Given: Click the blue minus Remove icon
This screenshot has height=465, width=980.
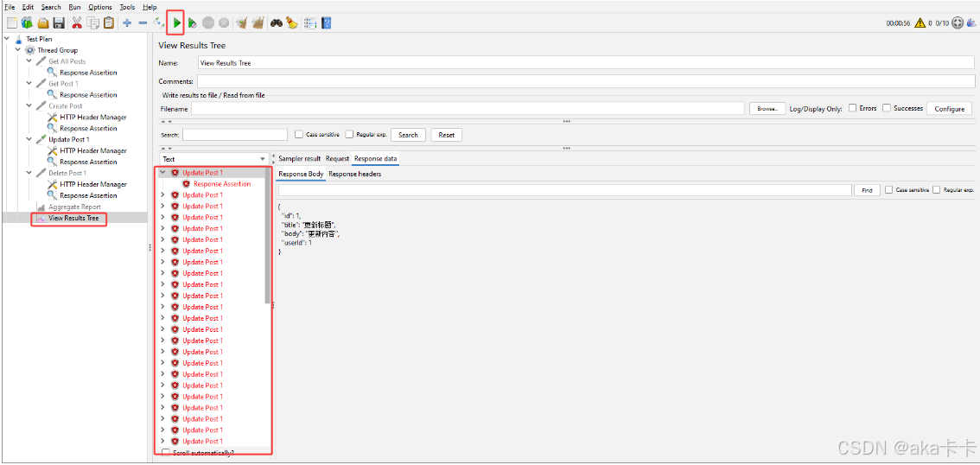Looking at the screenshot, I should [x=143, y=23].
